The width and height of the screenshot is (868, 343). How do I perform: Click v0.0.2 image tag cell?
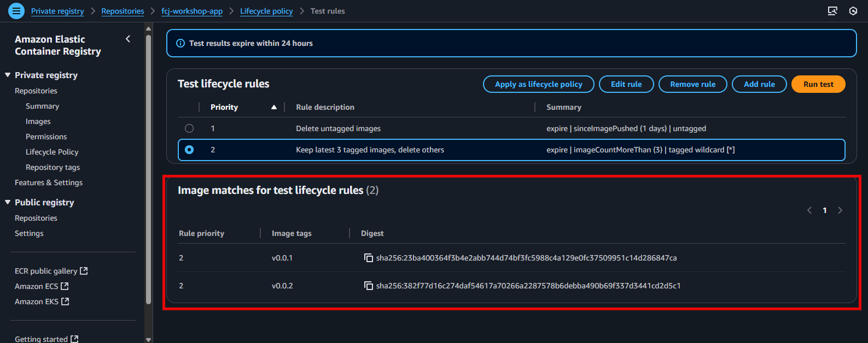click(282, 286)
